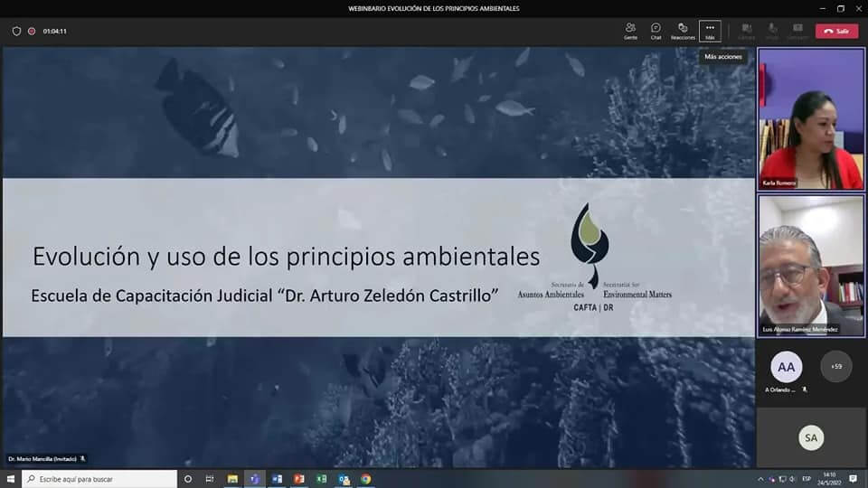Select Luis Alonso Ramírez Menéndez's video tile
Image resolution: width=868 pixels, height=488 pixels.
point(811,266)
